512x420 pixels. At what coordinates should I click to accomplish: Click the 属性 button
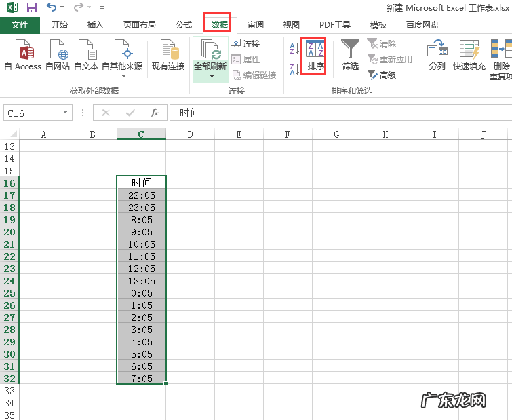245,59
